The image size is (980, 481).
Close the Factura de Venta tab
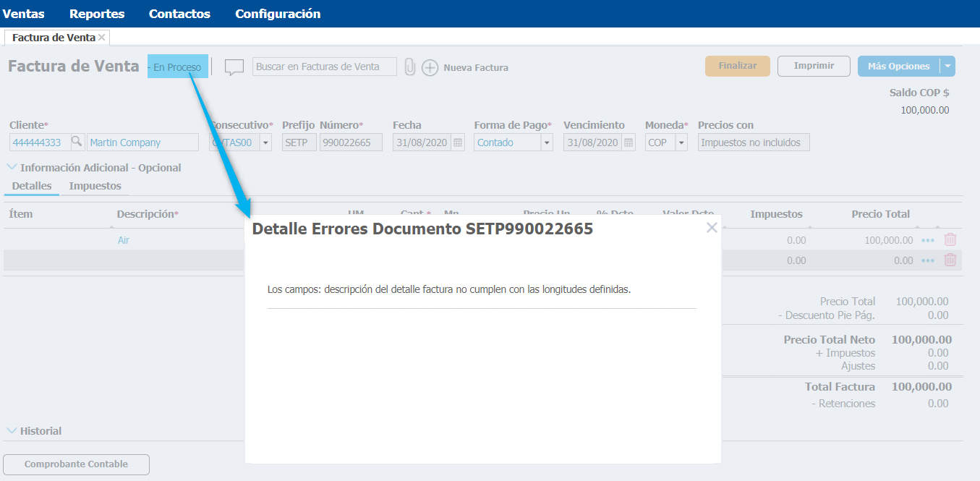click(102, 38)
